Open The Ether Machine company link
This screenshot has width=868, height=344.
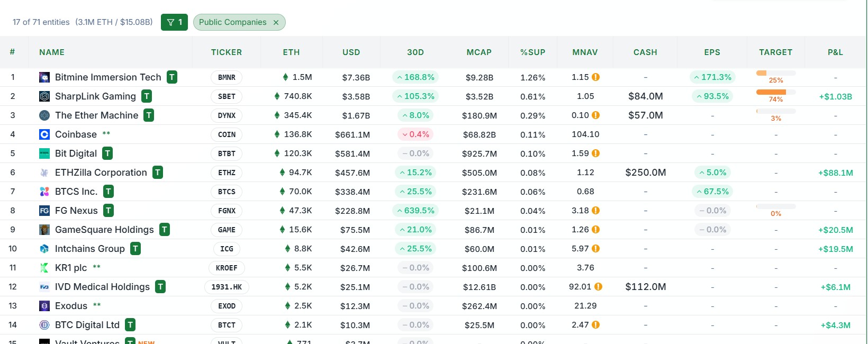point(96,115)
